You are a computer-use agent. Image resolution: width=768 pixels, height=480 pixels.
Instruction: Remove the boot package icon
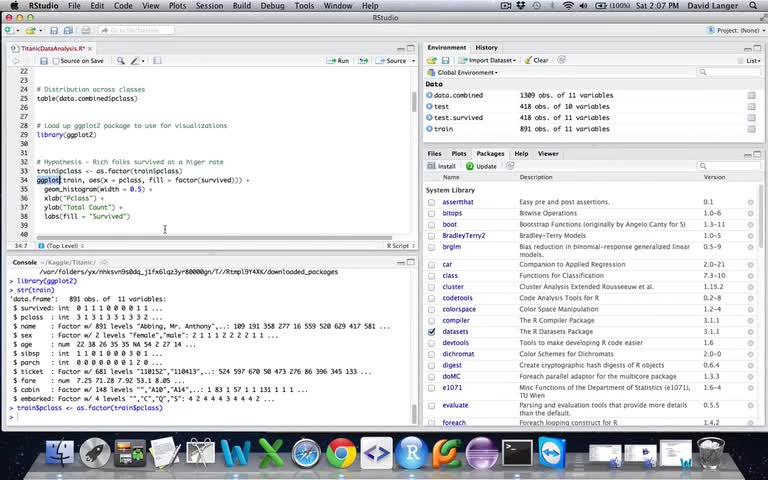(750, 225)
